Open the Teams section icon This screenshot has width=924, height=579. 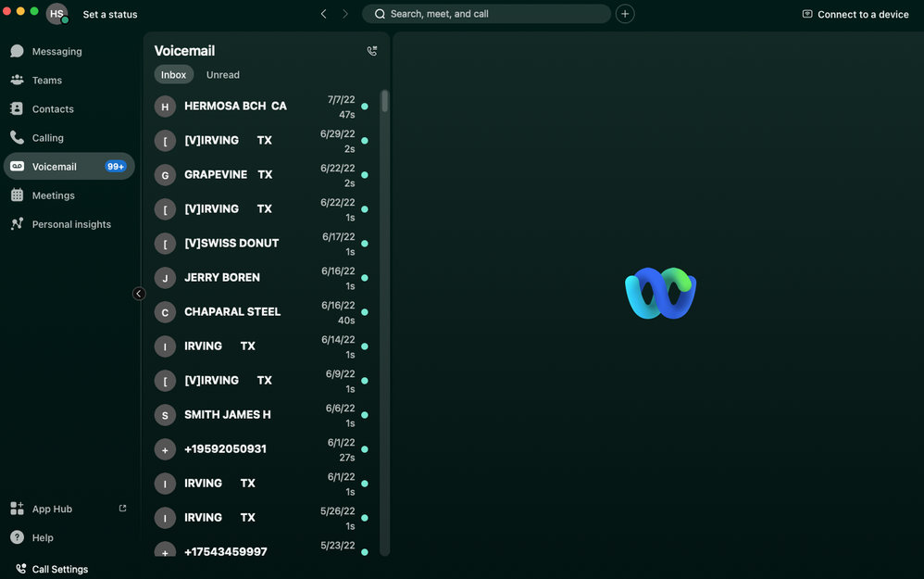(17, 80)
